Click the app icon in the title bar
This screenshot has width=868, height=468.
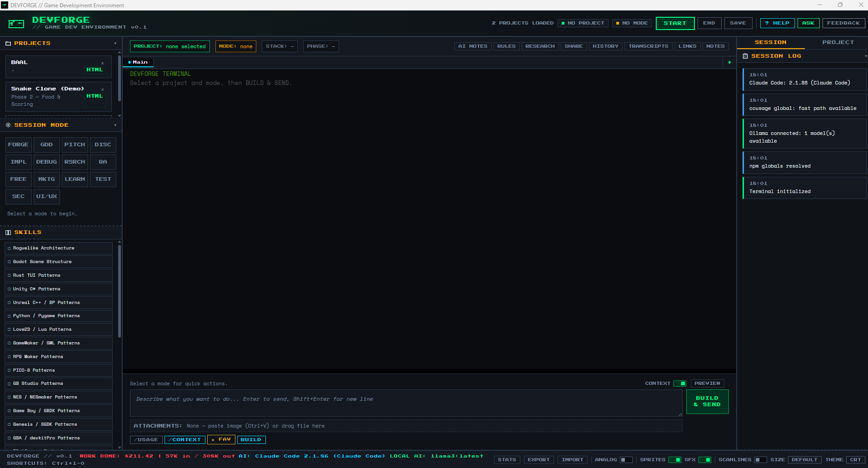pos(5,5)
